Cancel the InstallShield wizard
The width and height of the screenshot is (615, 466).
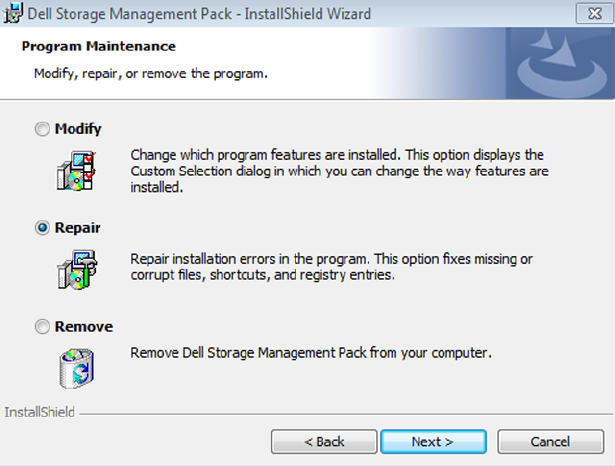click(x=550, y=441)
